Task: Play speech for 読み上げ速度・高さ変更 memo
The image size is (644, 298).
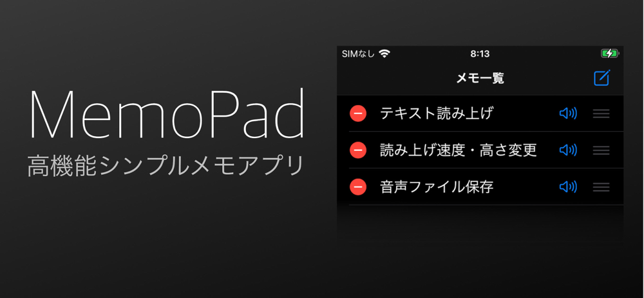Action: pyautogui.click(x=569, y=150)
